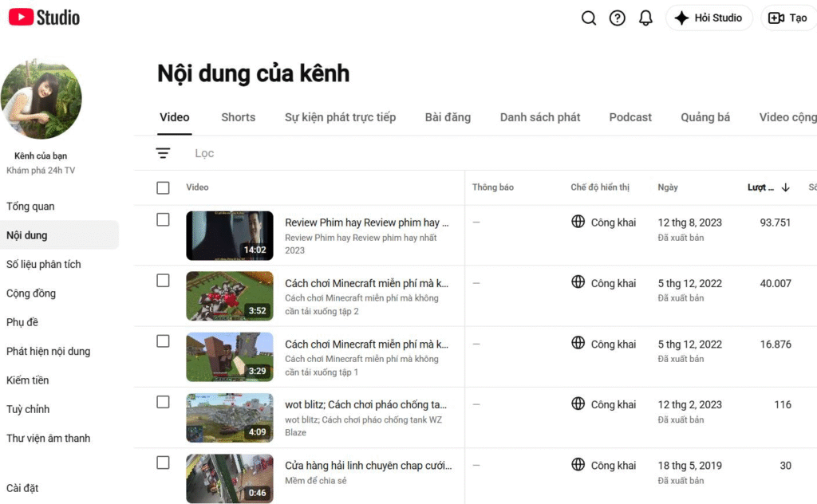This screenshot has width=817, height=504.
Task: Focus the Lọc filter input field
Action: (500, 153)
